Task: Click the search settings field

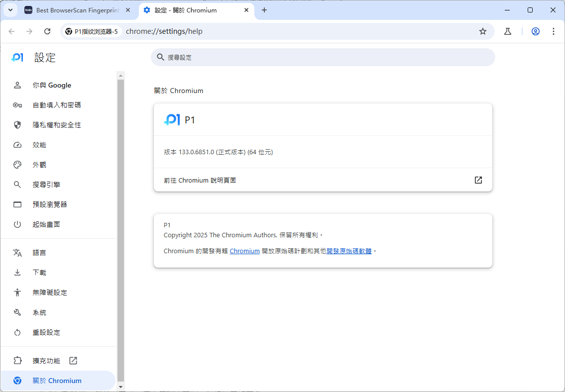Action: tap(323, 57)
